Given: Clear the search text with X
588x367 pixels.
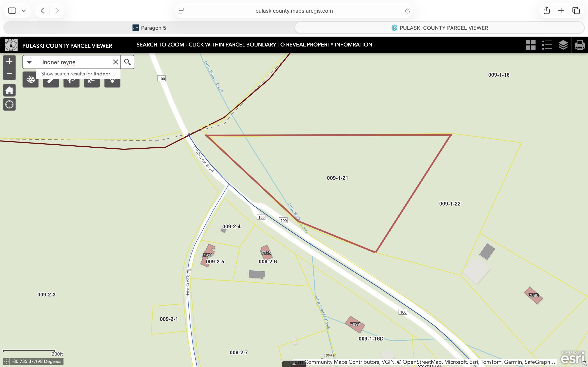Looking at the screenshot, I should pyautogui.click(x=115, y=62).
